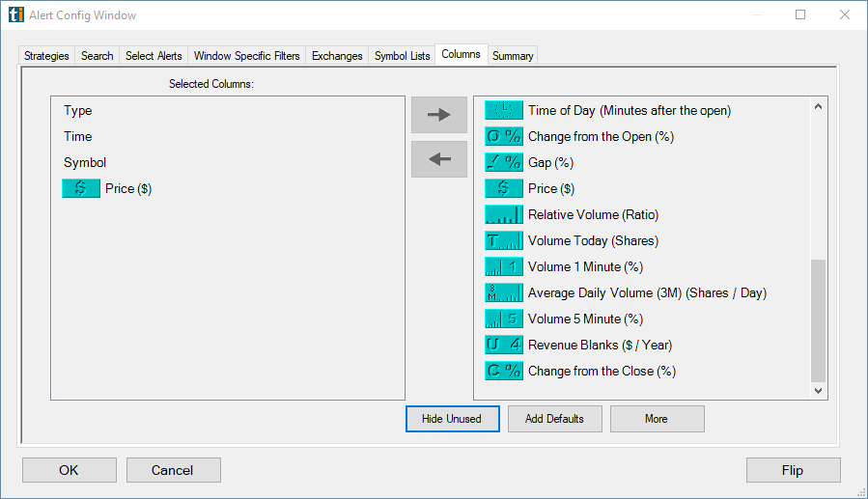The width and height of the screenshot is (868, 499).
Task: Select Volume 1 Minute (%) row
Action: point(585,266)
